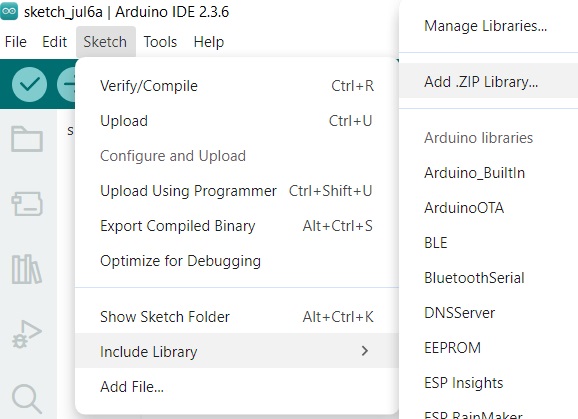The height and width of the screenshot is (419, 578).
Task: Open the Boards Manager sidebar icon
Action: pos(27,204)
